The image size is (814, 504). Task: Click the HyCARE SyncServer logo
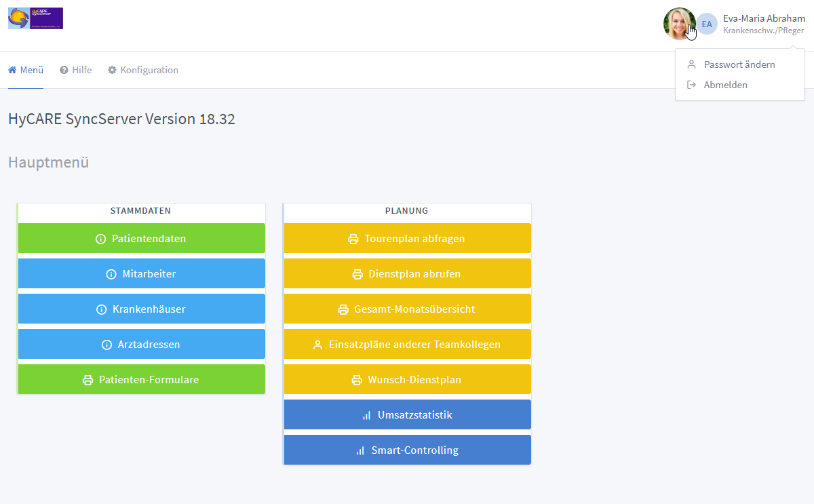pos(35,18)
